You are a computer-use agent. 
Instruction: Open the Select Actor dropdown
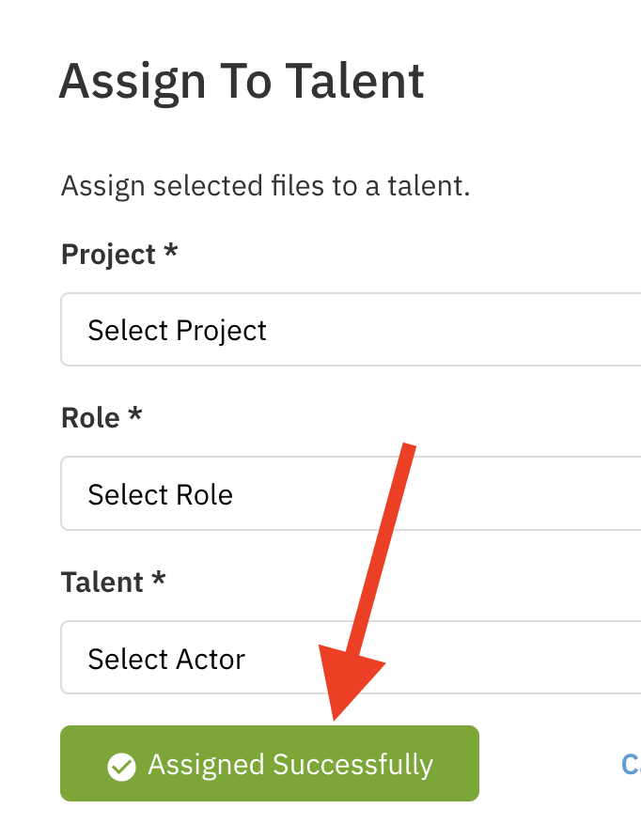point(350,659)
